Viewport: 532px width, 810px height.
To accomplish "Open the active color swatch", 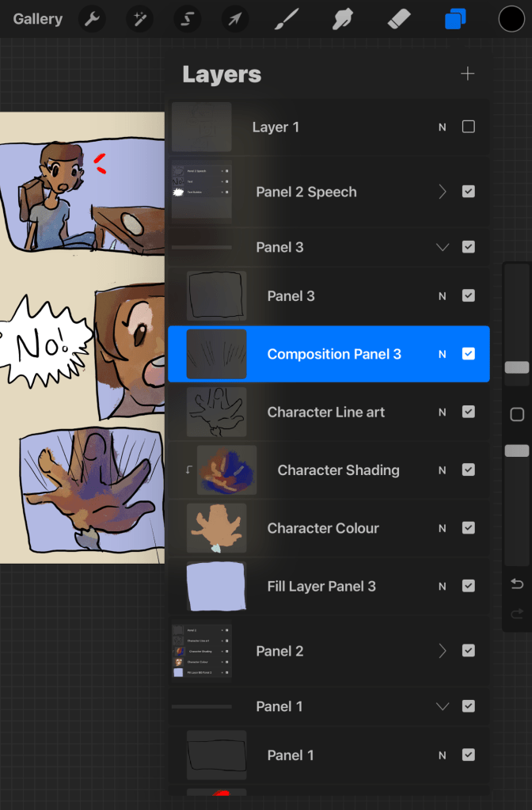I will tap(511, 18).
